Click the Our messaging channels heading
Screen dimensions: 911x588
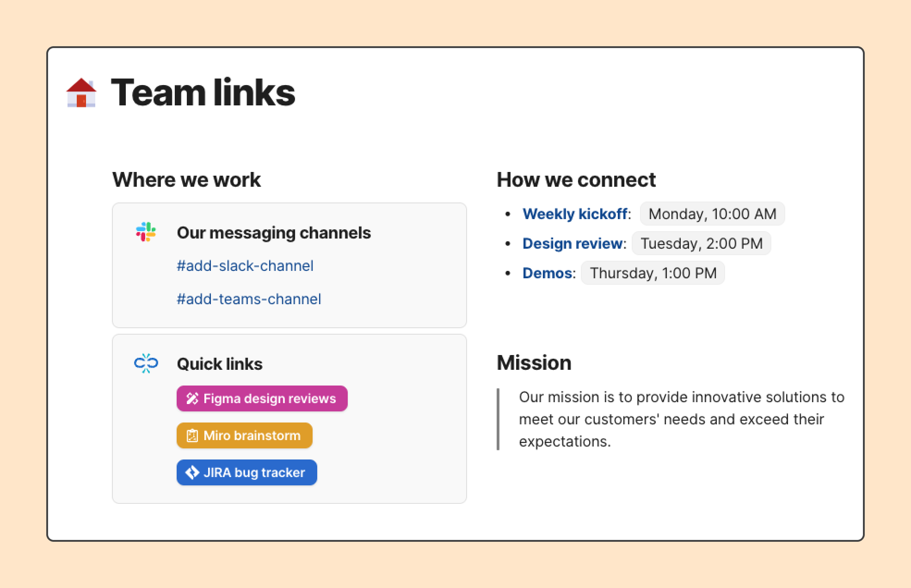pos(274,233)
